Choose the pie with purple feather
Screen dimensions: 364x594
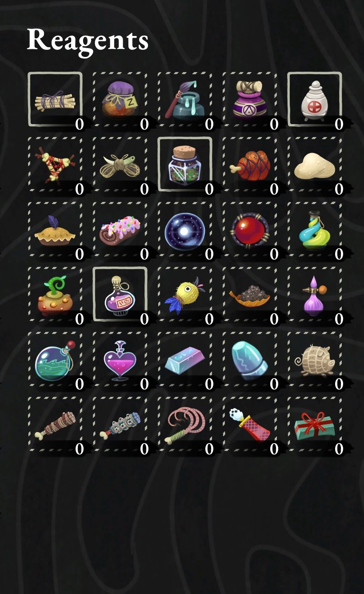point(55,230)
